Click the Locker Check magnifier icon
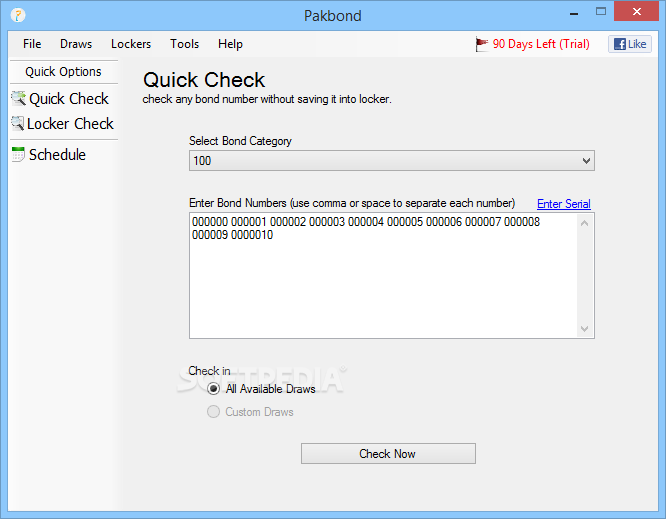The width and height of the screenshot is (666, 519). coord(17,124)
